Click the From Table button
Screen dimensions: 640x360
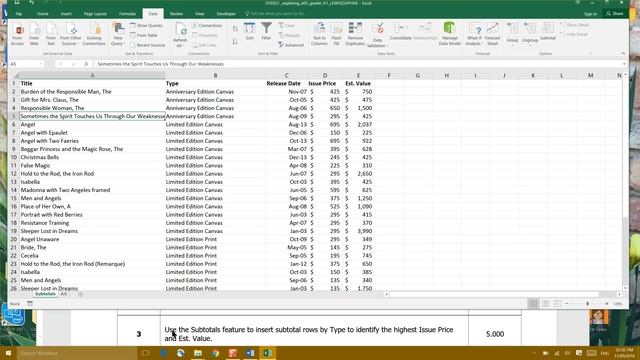pyautogui.click(x=144, y=35)
